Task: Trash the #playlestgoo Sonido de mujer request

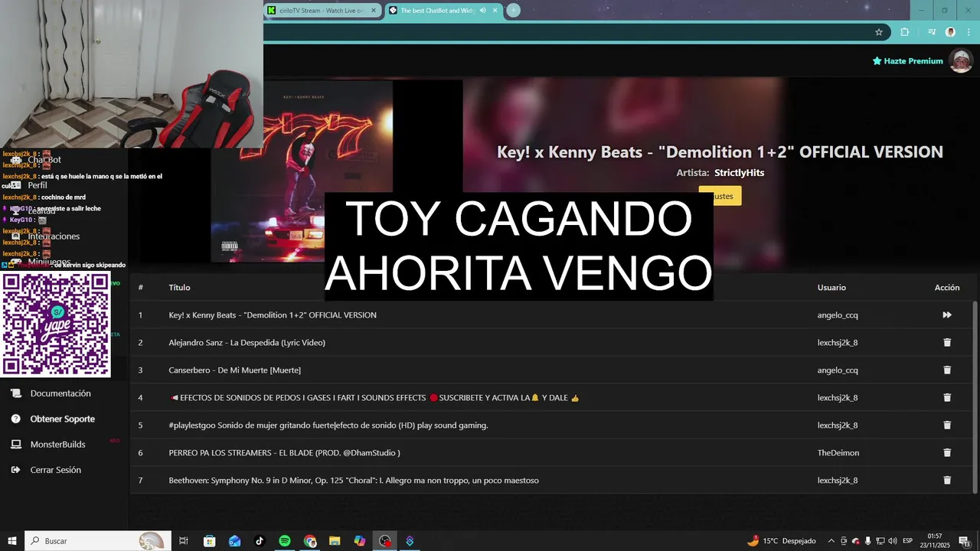Action: click(947, 425)
